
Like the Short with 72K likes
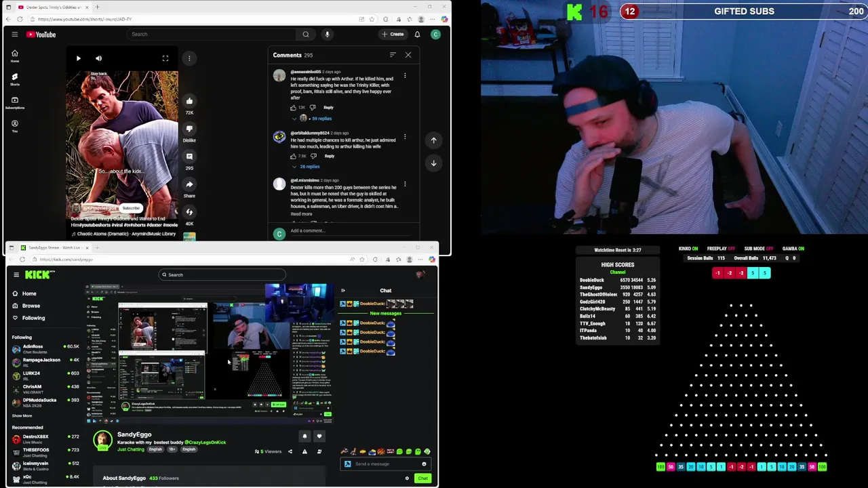click(x=189, y=101)
